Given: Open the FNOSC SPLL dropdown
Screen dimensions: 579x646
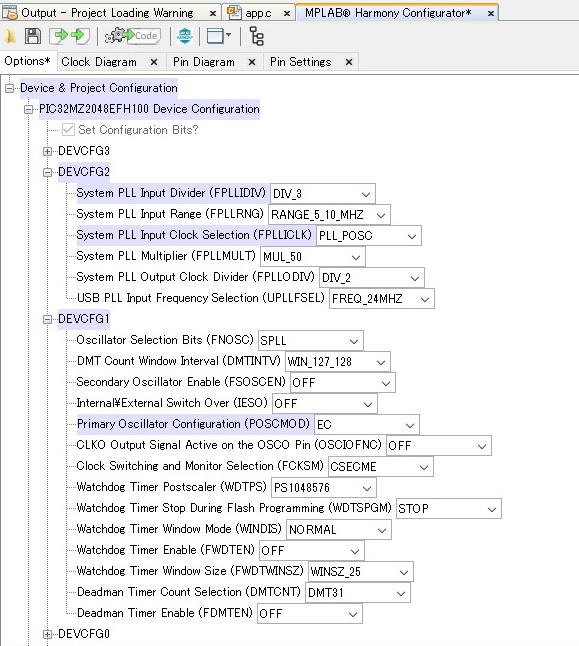Looking at the screenshot, I should click(x=311, y=341).
